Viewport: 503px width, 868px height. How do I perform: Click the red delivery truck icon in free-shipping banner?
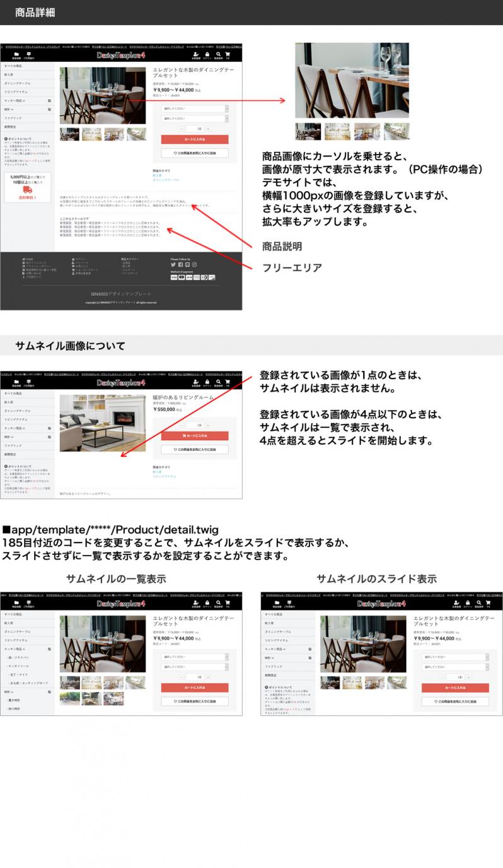tap(28, 189)
